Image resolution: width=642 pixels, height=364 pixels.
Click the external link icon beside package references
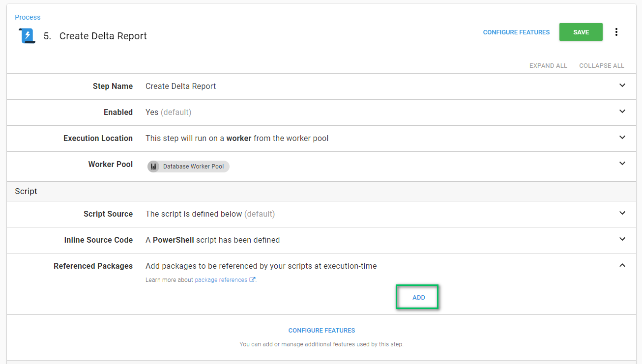pyautogui.click(x=253, y=280)
